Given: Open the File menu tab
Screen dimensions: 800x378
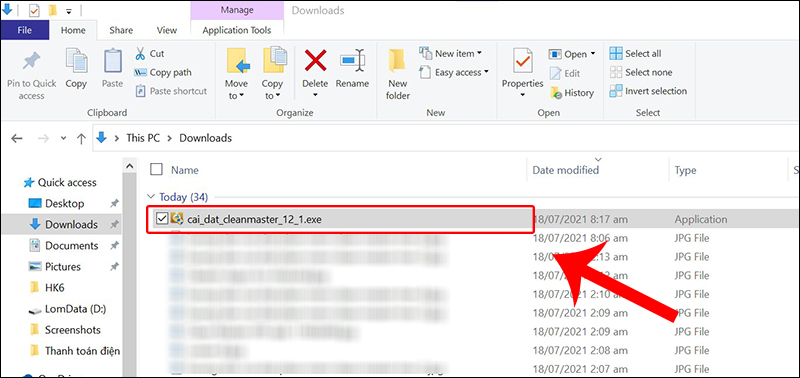Looking at the screenshot, I should coord(24,30).
